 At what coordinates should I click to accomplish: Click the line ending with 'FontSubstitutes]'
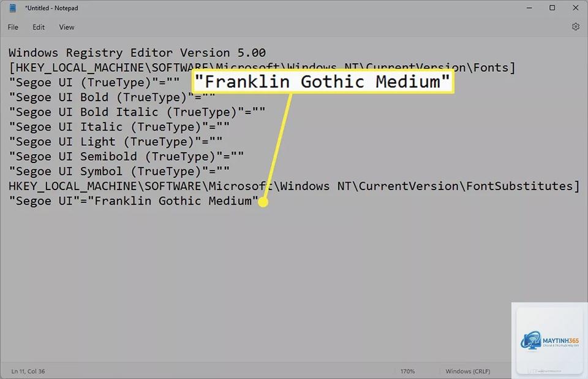[x=295, y=186]
